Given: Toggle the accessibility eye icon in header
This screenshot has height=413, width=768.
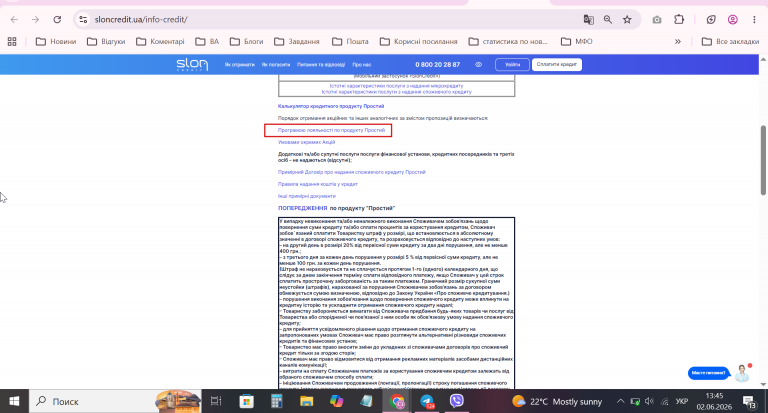Looking at the screenshot, I should [479, 65].
